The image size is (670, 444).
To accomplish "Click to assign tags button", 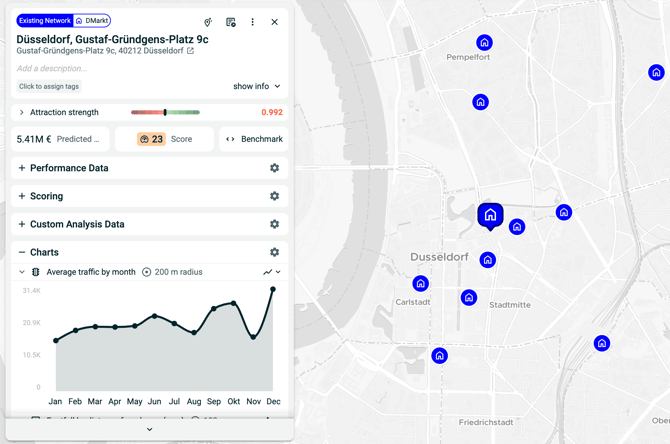I will [x=49, y=86].
